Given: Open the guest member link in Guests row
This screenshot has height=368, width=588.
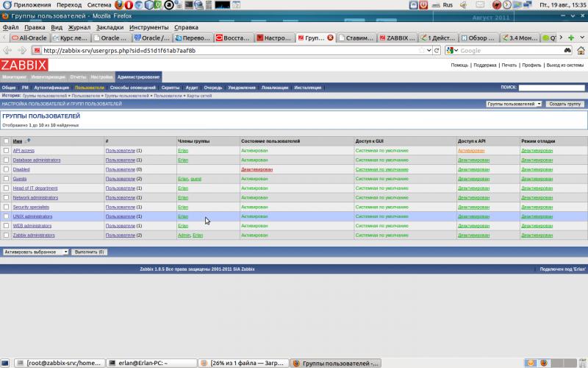Looking at the screenshot, I should click(196, 179).
